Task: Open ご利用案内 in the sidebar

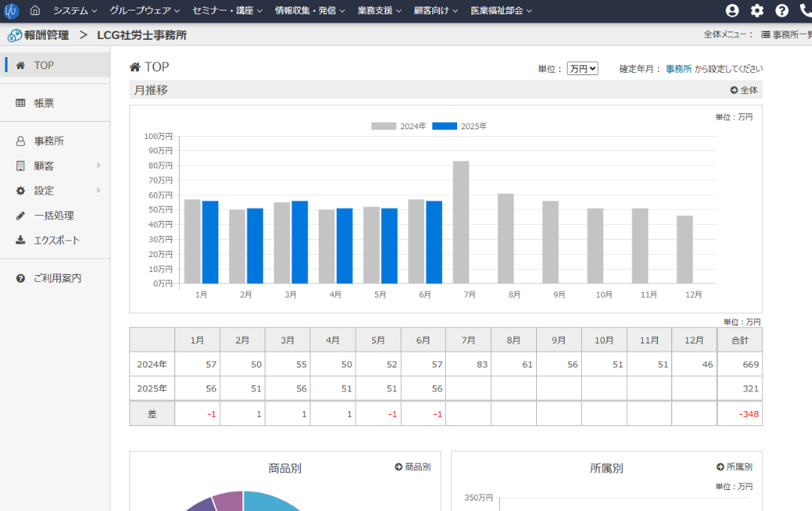Action: click(55, 279)
